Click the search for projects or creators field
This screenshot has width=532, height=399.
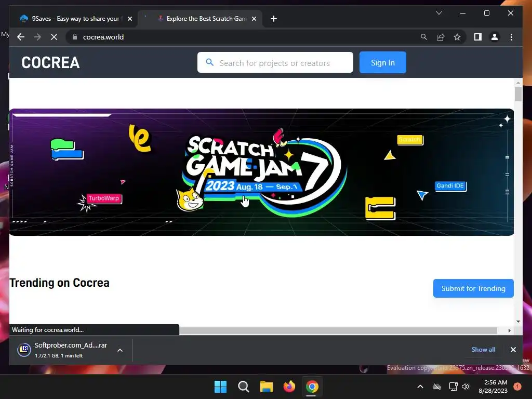(275, 62)
